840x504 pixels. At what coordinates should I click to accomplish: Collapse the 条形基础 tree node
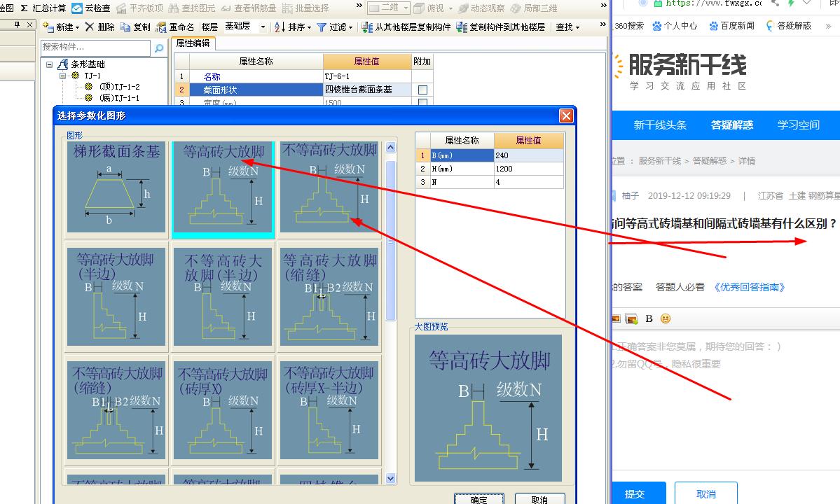click(49, 64)
